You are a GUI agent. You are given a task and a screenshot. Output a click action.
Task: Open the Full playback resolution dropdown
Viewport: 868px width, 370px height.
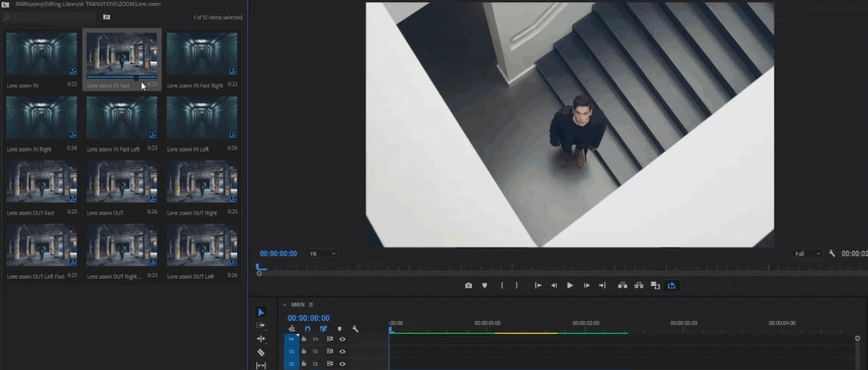[808, 253]
